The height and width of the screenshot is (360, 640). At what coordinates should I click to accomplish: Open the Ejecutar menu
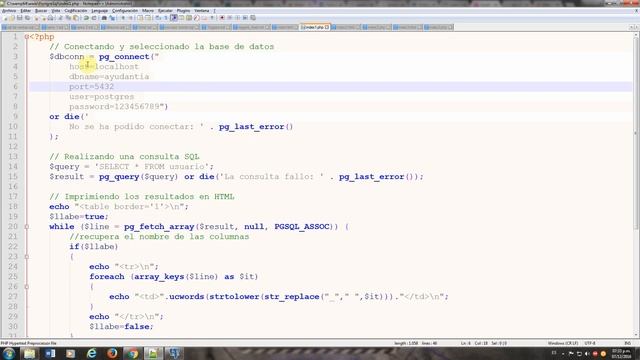165,11
